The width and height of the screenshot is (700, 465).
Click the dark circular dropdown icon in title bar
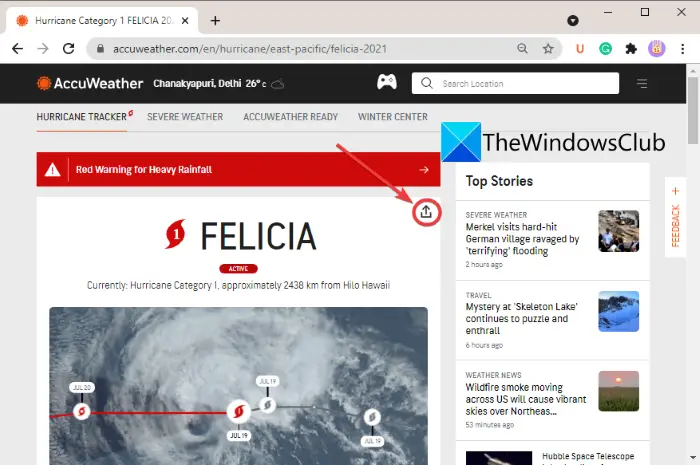pos(573,21)
